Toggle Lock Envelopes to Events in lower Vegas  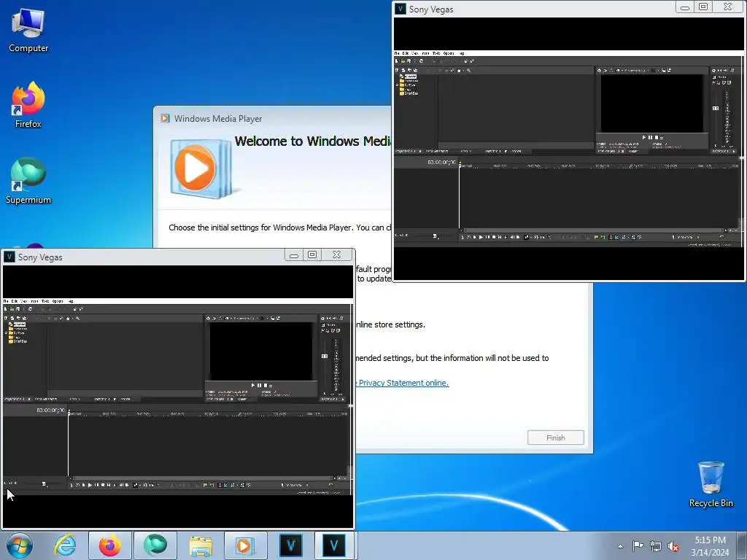[242, 485]
